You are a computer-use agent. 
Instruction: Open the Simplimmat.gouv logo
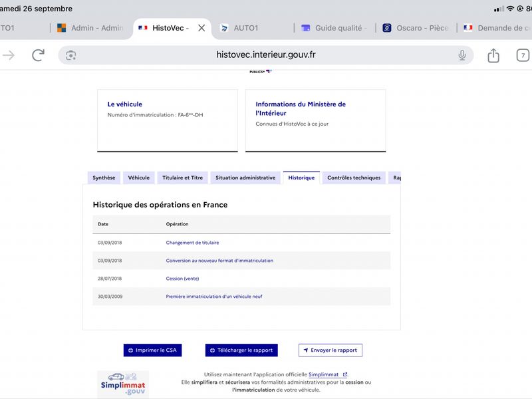pyautogui.click(x=123, y=384)
